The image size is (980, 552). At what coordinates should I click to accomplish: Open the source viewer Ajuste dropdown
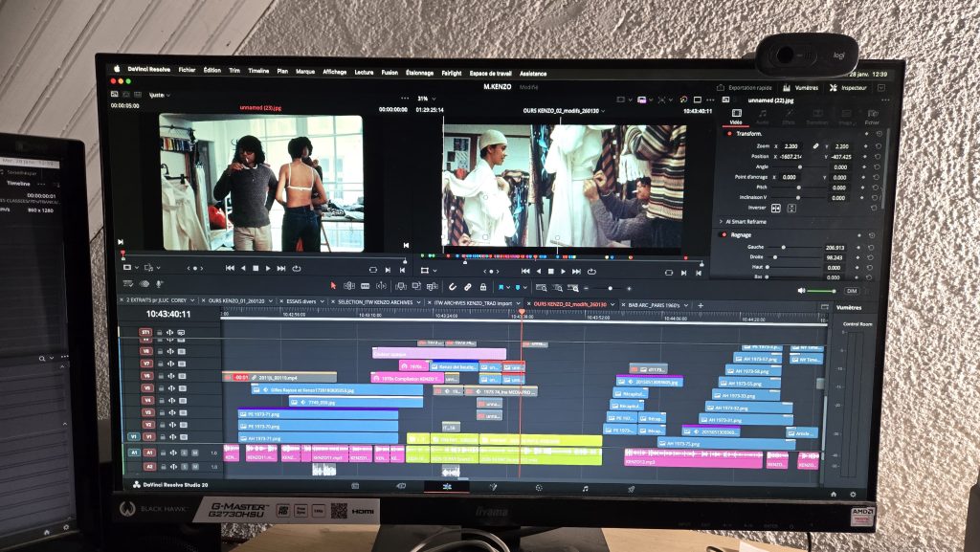(x=158, y=95)
